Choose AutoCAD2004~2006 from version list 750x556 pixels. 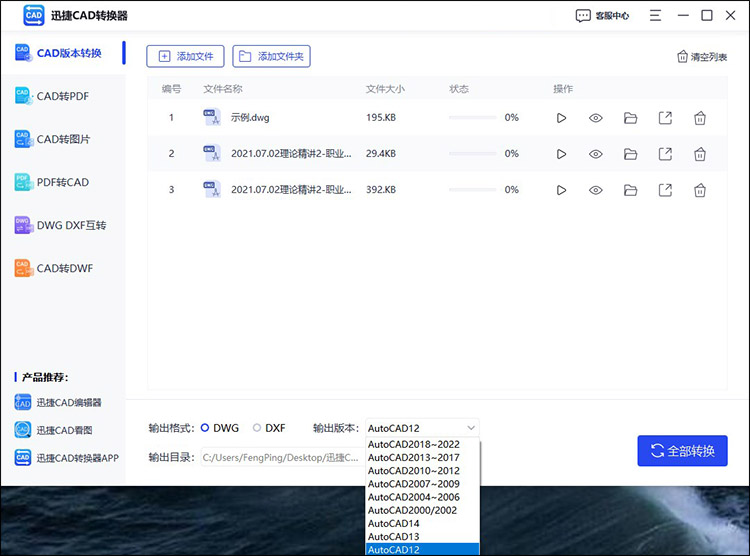click(422, 497)
